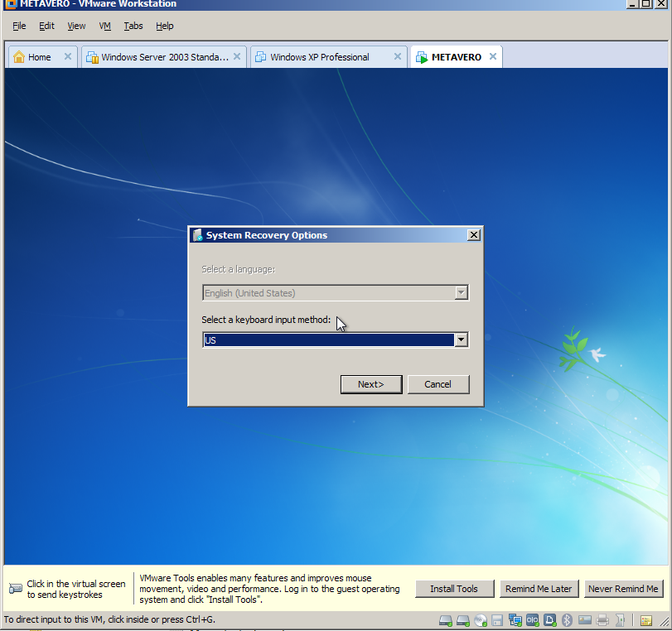The height and width of the screenshot is (631, 672).
Task: Click the smart card reader status icon
Action: click(585, 620)
